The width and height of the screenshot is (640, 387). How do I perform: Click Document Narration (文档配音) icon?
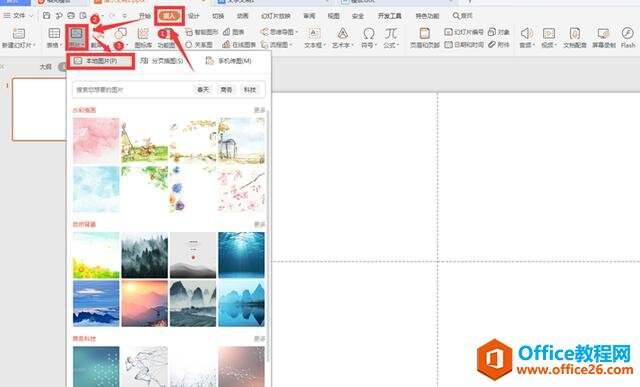click(575, 33)
